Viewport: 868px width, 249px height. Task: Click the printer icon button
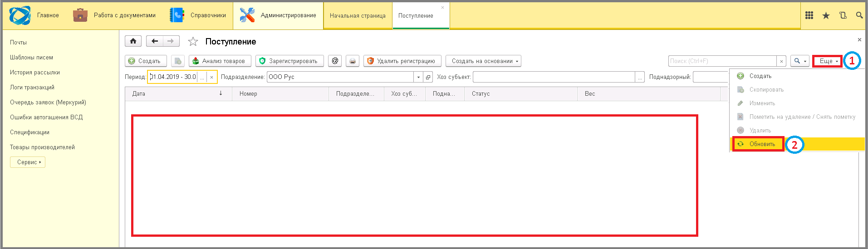coord(353,61)
